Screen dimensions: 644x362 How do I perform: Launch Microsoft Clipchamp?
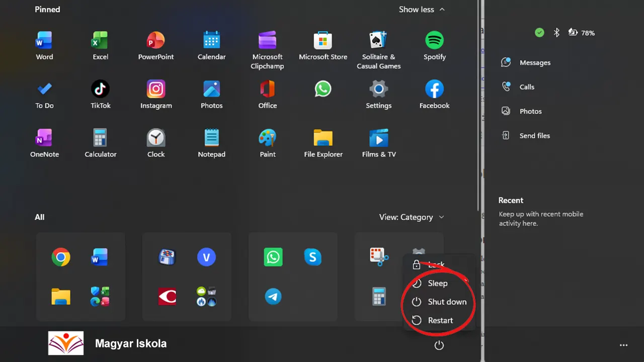(267, 50)
